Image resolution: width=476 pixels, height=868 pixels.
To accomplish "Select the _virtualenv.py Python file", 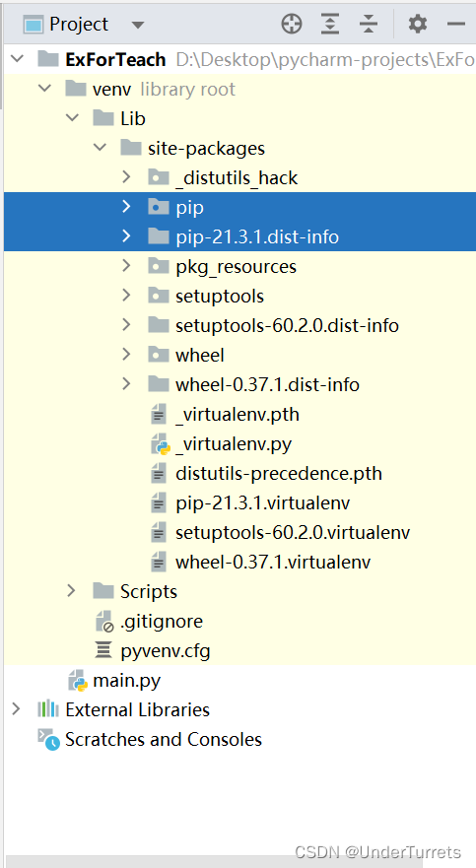I will (234, 444).
